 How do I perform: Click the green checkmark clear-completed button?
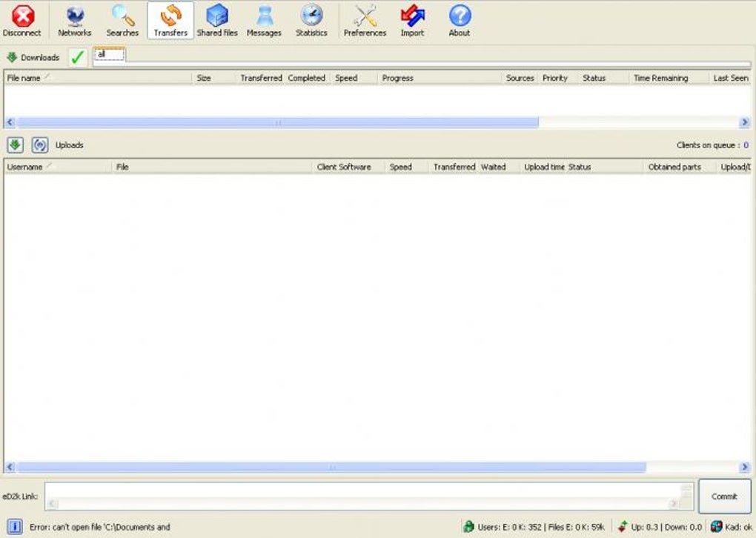point(77,58)
